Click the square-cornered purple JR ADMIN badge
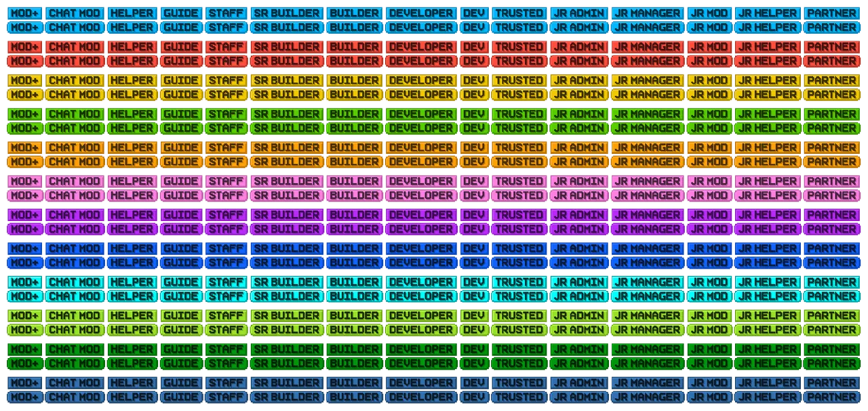Image resolution: width=868 pixels, height=411 pixels. pyautogui.click(x=578, y=214)
